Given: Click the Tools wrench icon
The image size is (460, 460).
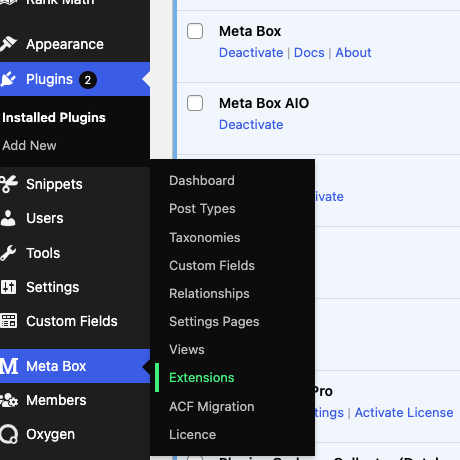Looking at the screenshot, I should point(8,253).
